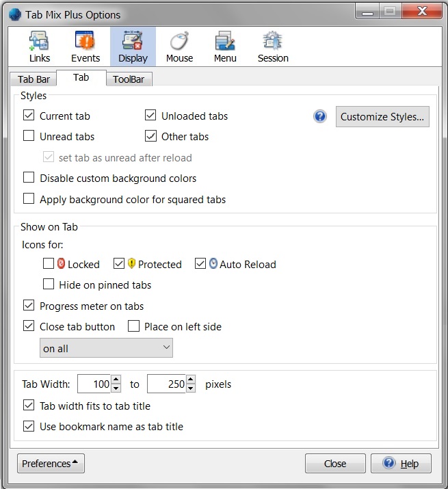Click the red Locked tab icon
The width and height of the screenshot is (448, 489).
[x=61, y=263]
